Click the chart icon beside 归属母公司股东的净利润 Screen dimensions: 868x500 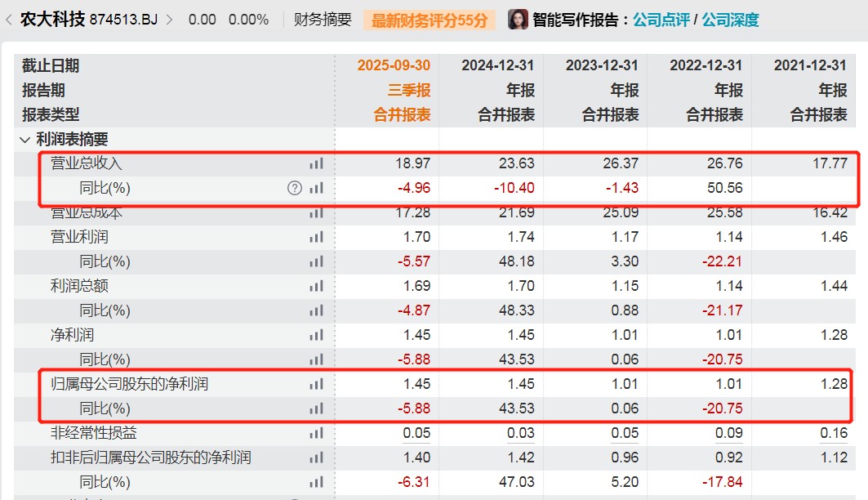[317, 383]
